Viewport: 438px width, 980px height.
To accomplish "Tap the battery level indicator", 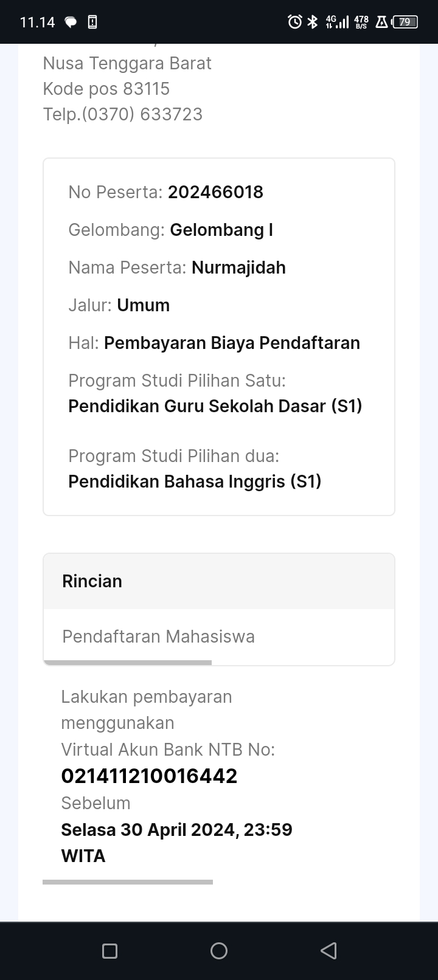I will point(405,22).
